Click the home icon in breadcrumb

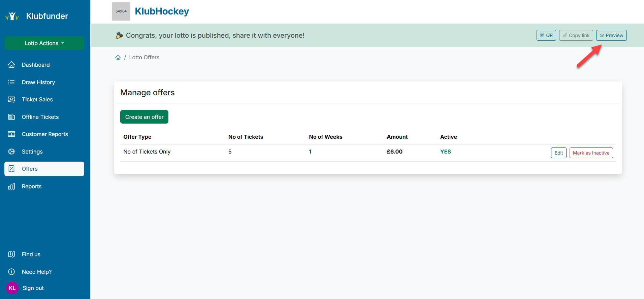tap(118, 58)
